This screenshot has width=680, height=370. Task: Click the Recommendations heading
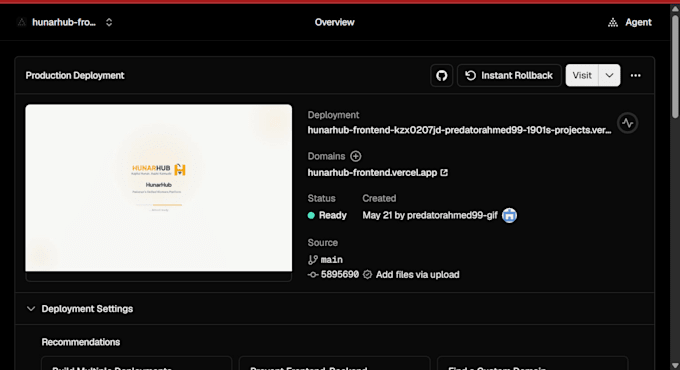(x=81, y=342)
